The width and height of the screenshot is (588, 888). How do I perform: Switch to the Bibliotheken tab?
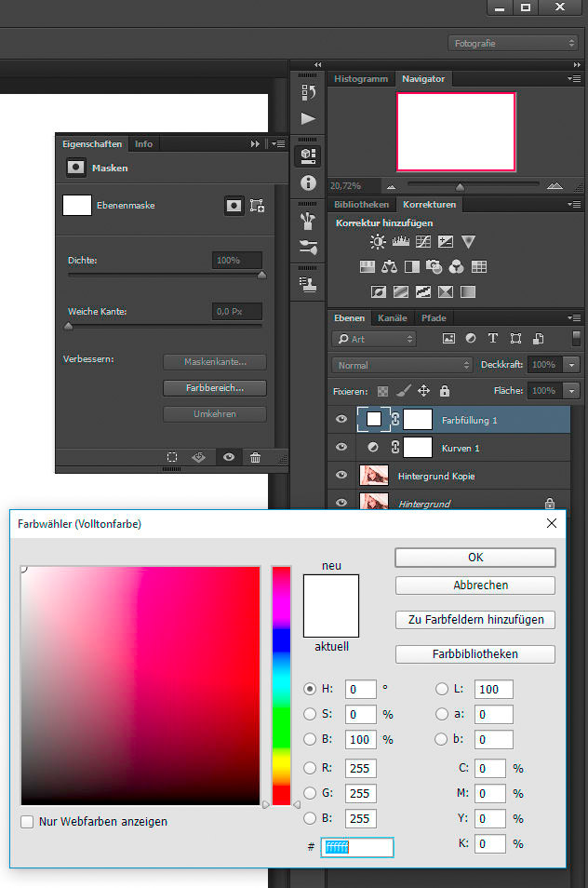(x=361, y=205)
